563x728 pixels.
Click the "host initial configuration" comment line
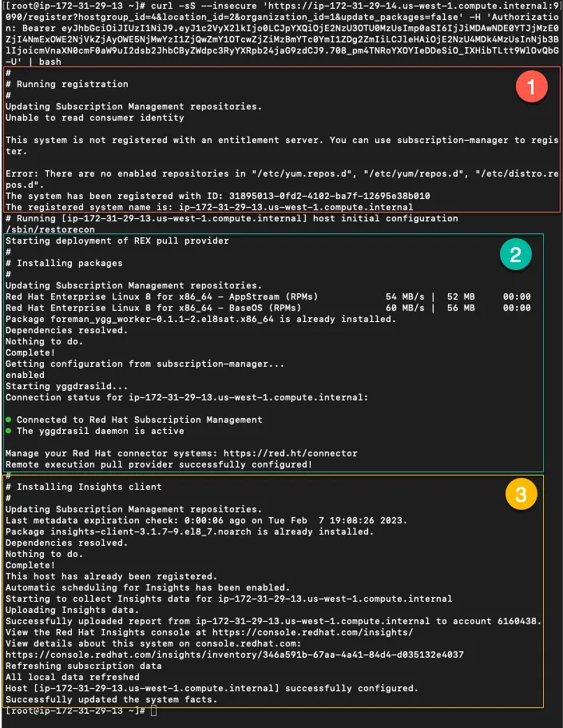[232, 218]
